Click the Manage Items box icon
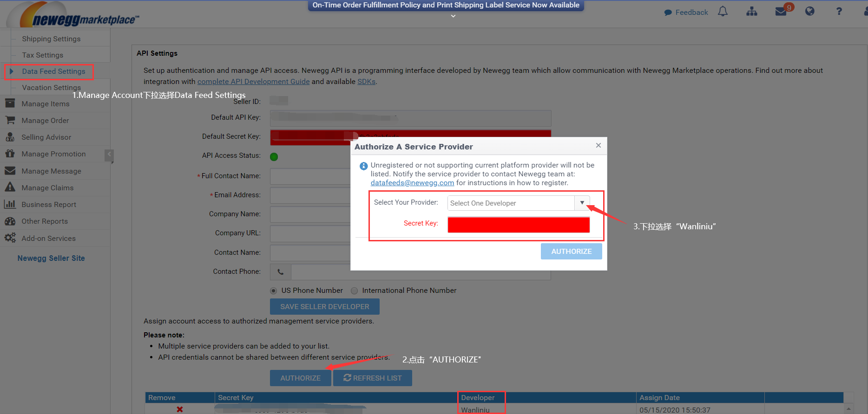The image size is (868, 414). point(10,103)
